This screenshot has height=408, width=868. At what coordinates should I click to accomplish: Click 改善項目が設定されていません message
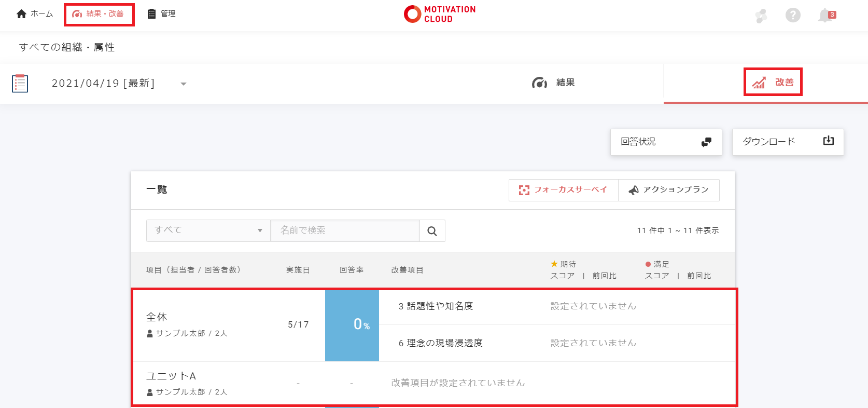point(458,383)
